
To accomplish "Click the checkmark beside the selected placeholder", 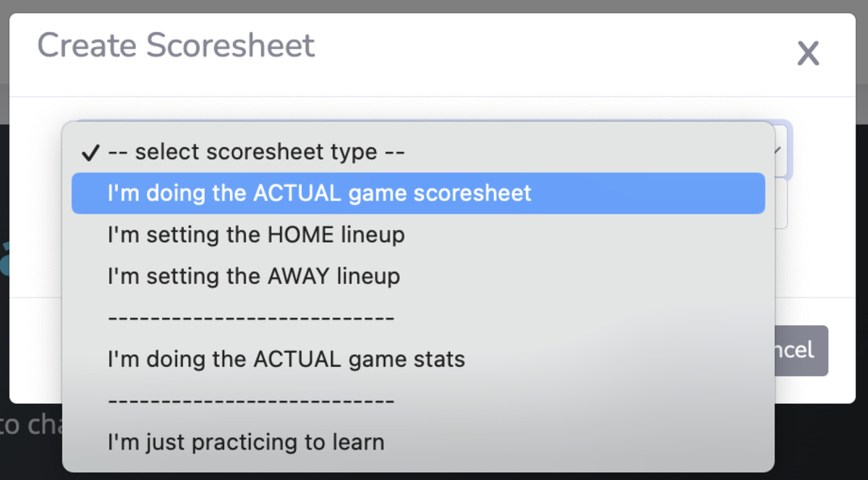I will (x=90, y=153).
